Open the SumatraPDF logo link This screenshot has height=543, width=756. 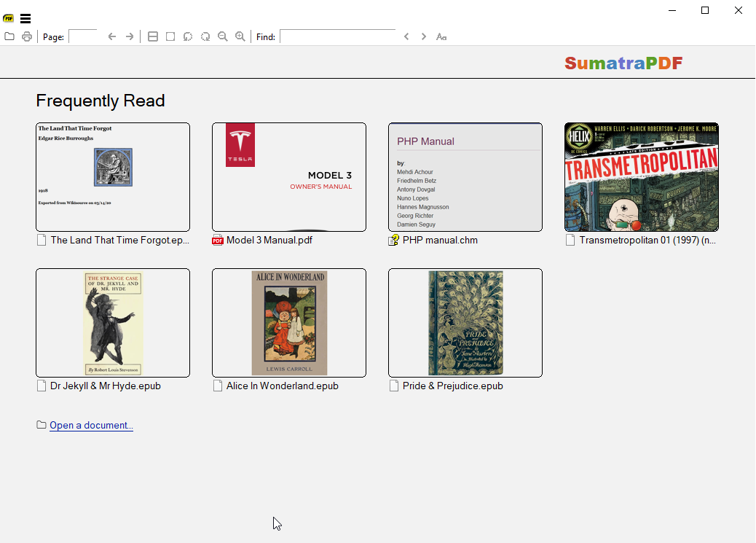(x=623, y=63)
